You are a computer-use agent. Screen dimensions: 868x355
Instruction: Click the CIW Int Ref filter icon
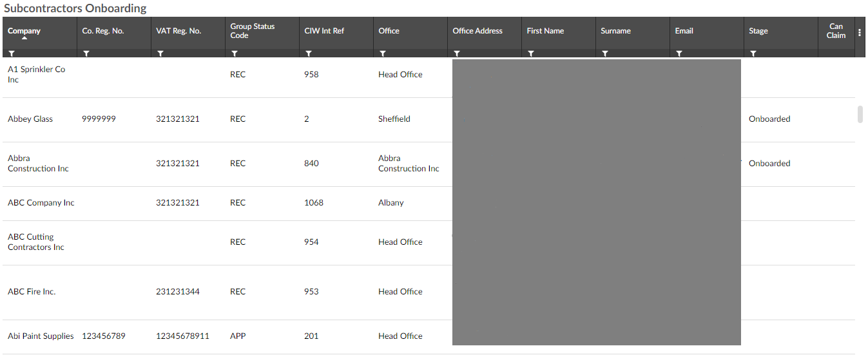coord(309,54)
